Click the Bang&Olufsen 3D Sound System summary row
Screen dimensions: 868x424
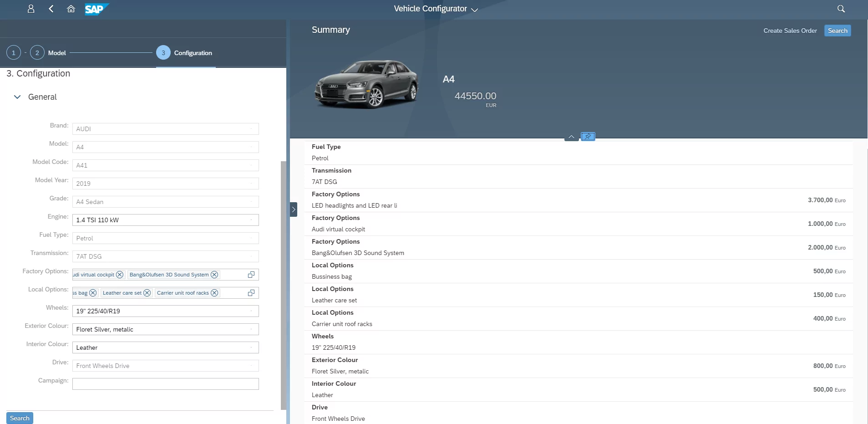(579, 247)
